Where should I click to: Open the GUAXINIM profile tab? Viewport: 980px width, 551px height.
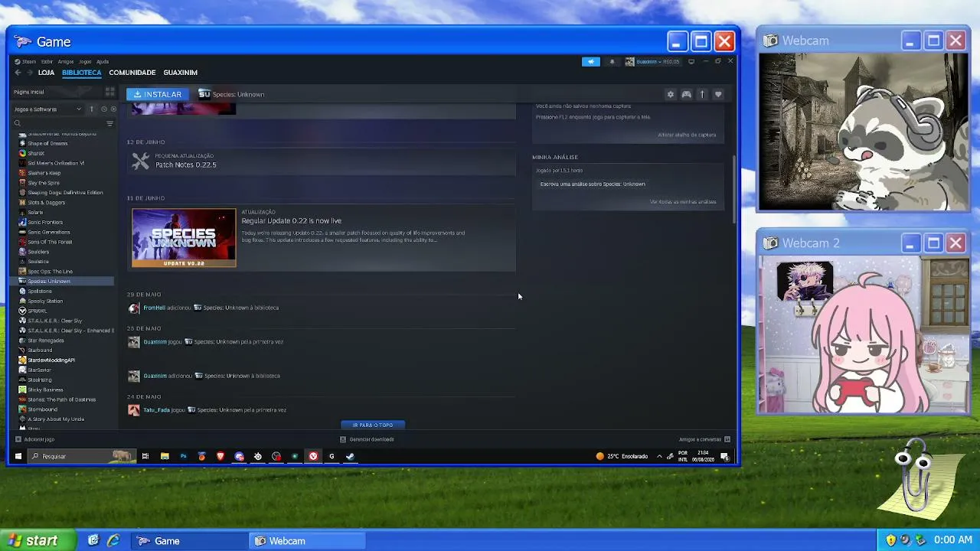pos(181,73)
